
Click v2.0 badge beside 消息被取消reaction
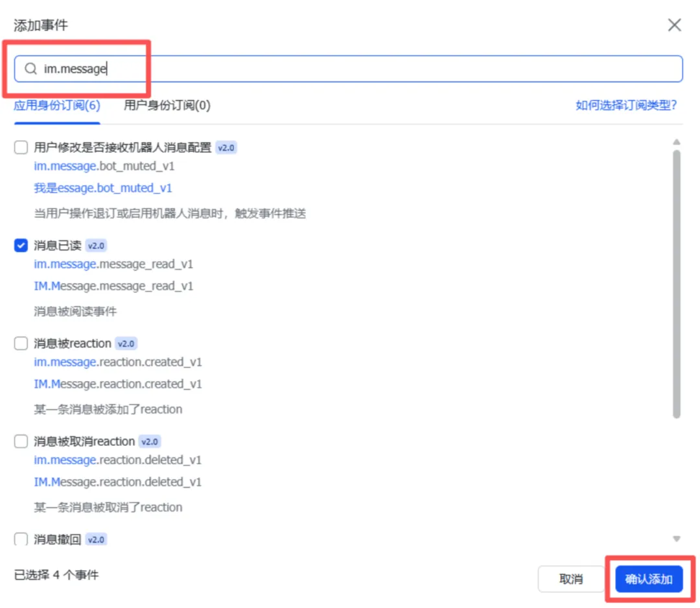pos(150,441)
